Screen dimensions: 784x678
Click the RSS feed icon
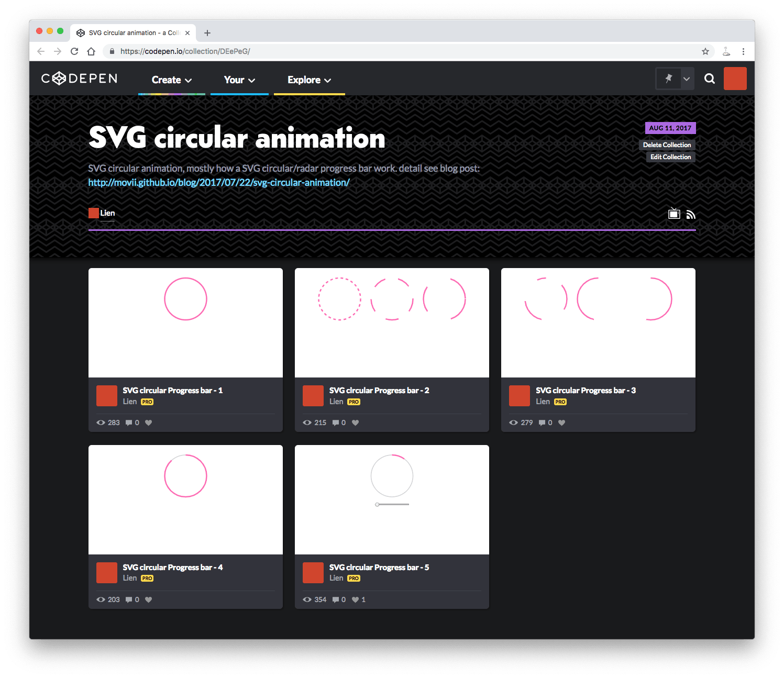pos(691,214)
